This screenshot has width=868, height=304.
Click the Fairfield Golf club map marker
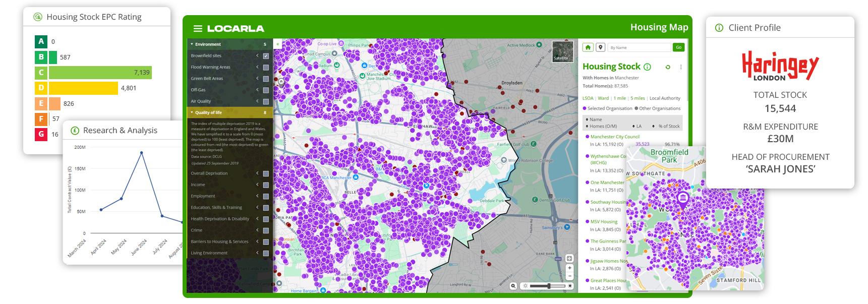[x=534, y=144]
